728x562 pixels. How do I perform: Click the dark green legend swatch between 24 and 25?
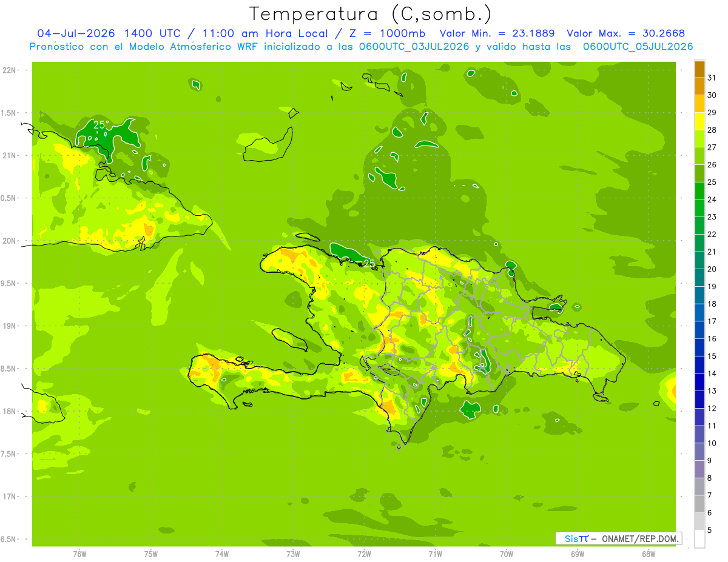click(x=699, y=191)
